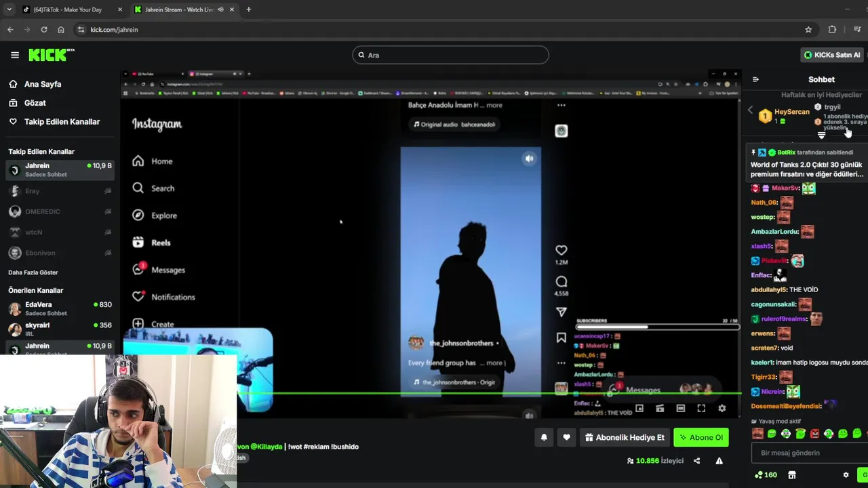
Task: Insert the red angry face emote
Action: click(814, 434)
